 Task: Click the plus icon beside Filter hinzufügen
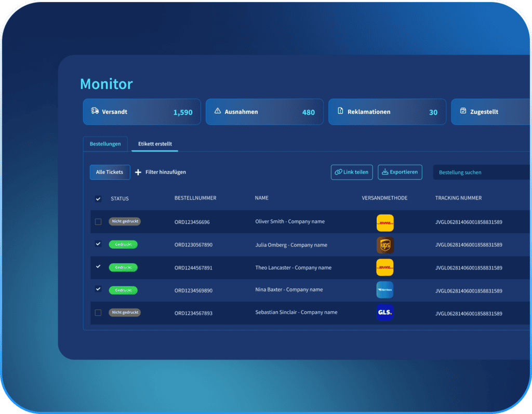tap(138, 172)
